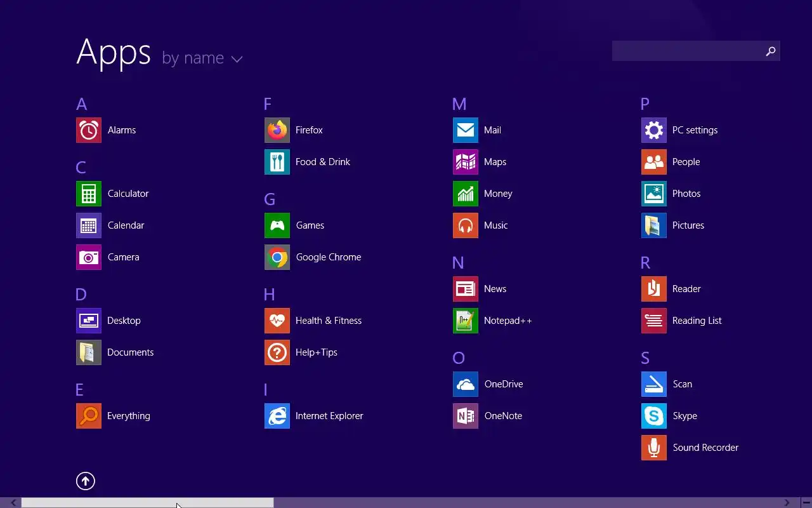Select the letter P group header
Viewport: 812px width, 508px height.
point(645,104)
